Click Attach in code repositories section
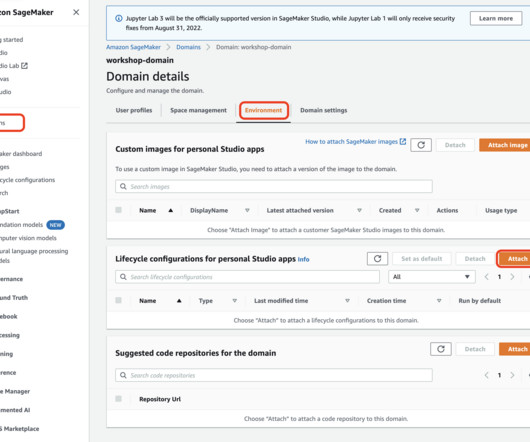This screenshot has width=530, height=442. click(515, 349)
